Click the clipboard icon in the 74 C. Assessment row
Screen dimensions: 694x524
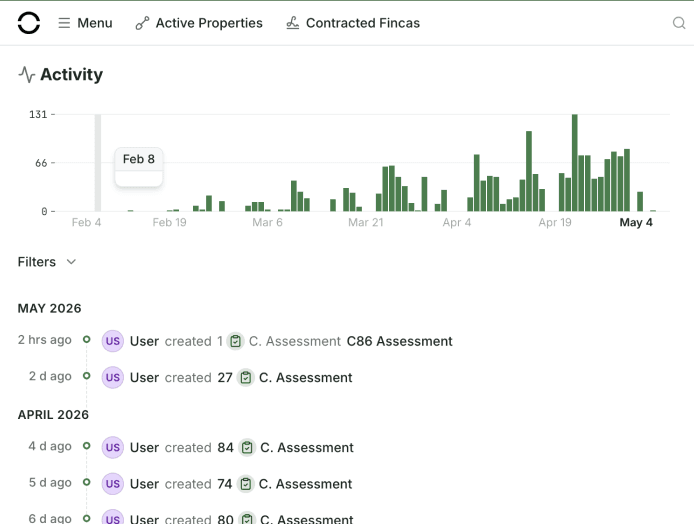coord(246,484)
